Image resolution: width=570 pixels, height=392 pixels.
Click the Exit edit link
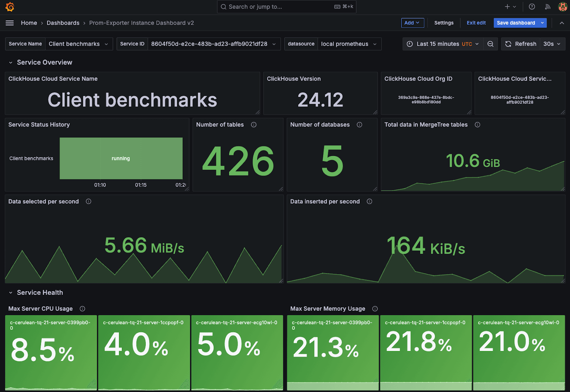pos(476,23)
